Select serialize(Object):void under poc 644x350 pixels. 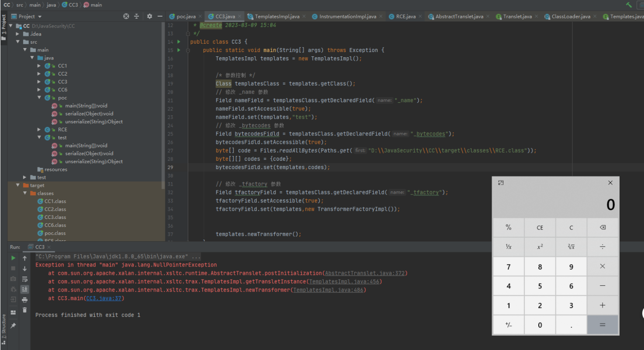tap(89, 114)
